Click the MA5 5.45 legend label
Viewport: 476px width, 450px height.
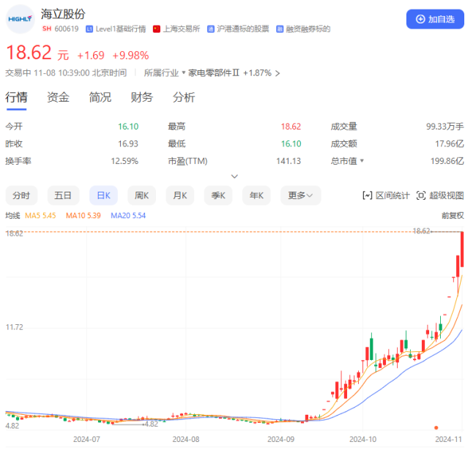40,216
